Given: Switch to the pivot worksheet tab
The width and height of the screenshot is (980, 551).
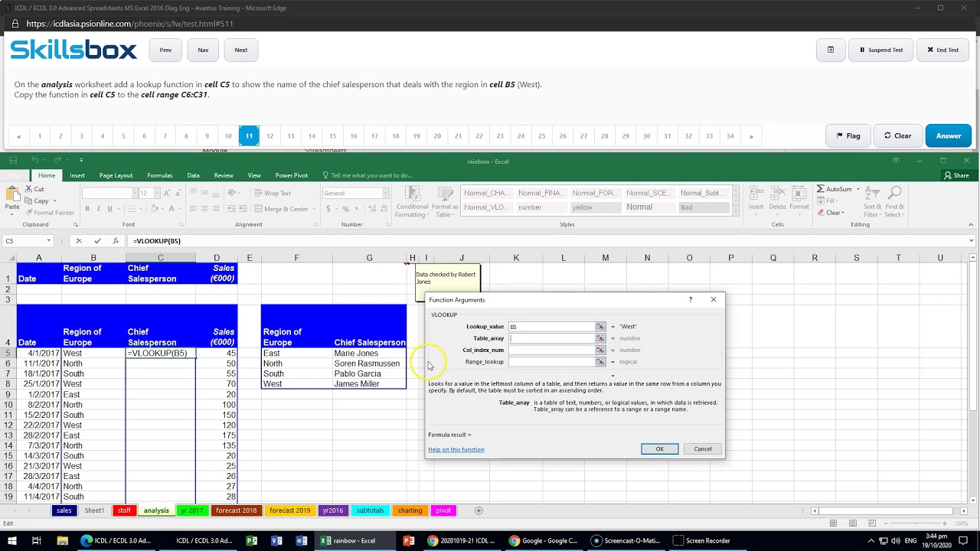Looking at the screenshot, I should pyautogui.click(x=443, y=510).
